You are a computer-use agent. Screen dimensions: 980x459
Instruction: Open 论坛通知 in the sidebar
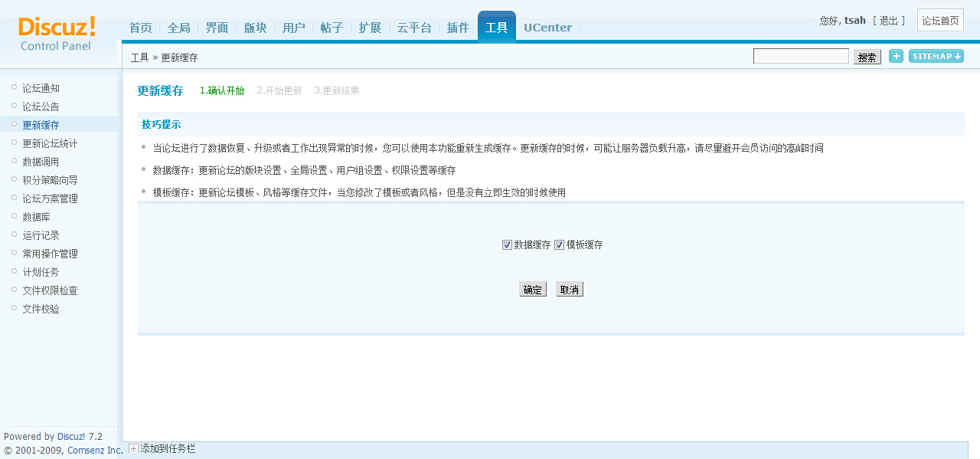click(x=41, y=88)
